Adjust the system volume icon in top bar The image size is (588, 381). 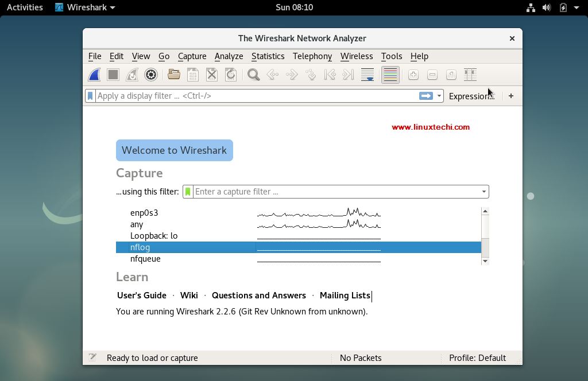545,7
